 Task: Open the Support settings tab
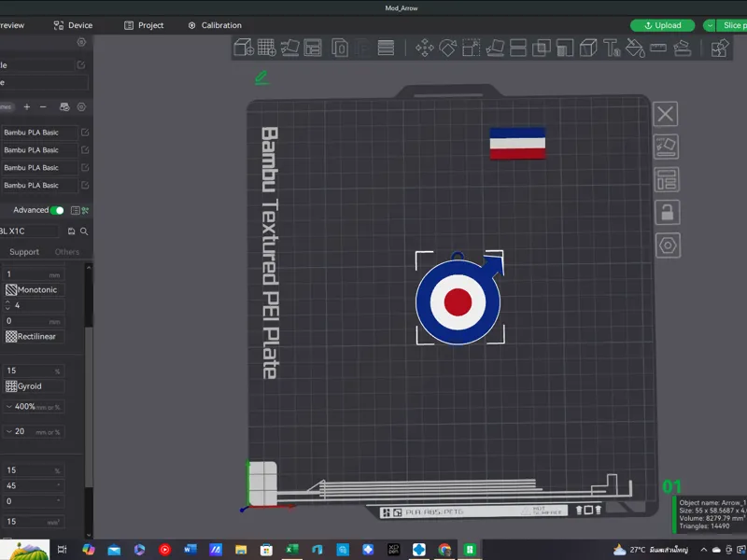tap(24, 251)
